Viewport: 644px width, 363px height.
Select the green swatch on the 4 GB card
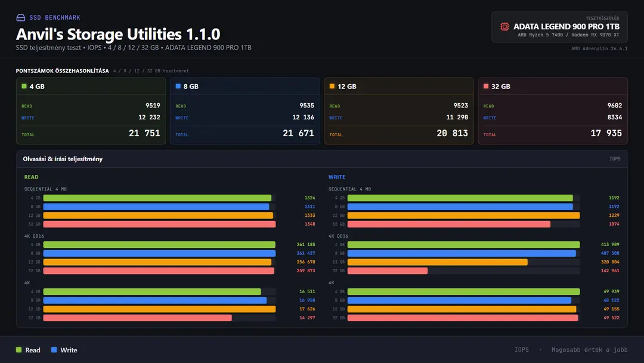click(24, 87)
